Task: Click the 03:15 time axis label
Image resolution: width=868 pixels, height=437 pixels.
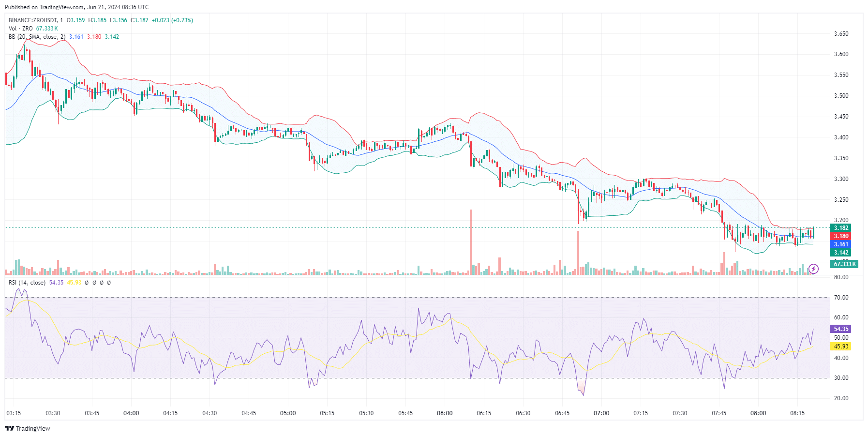Action: (x=14, y=413)
